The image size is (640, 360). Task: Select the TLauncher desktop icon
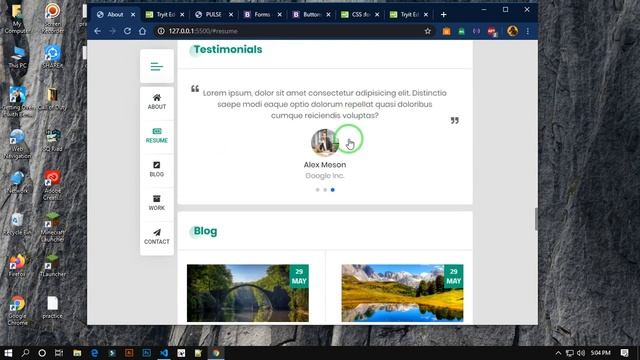tap(52, 266)
